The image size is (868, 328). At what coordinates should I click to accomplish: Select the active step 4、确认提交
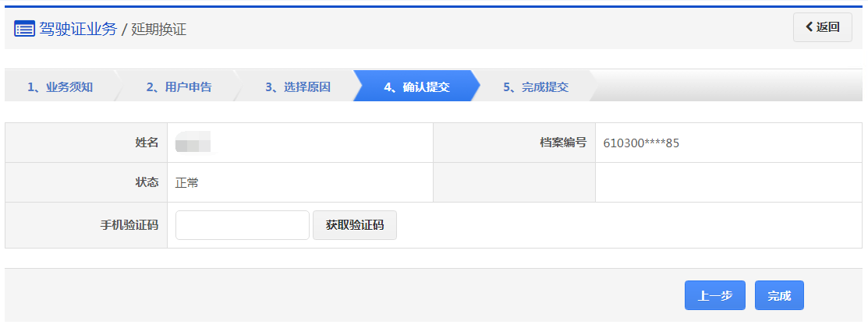(x=416, y=86)
